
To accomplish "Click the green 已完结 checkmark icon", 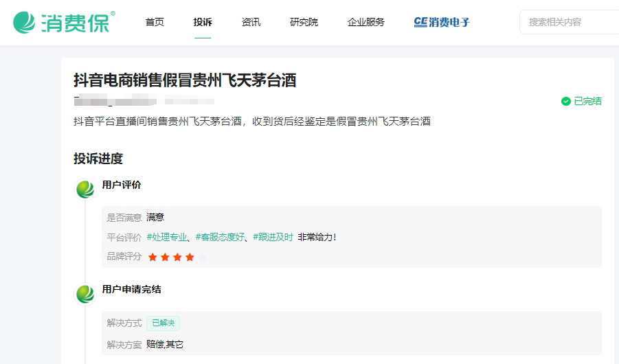I will pyautogui.click(x=565, y=102).
